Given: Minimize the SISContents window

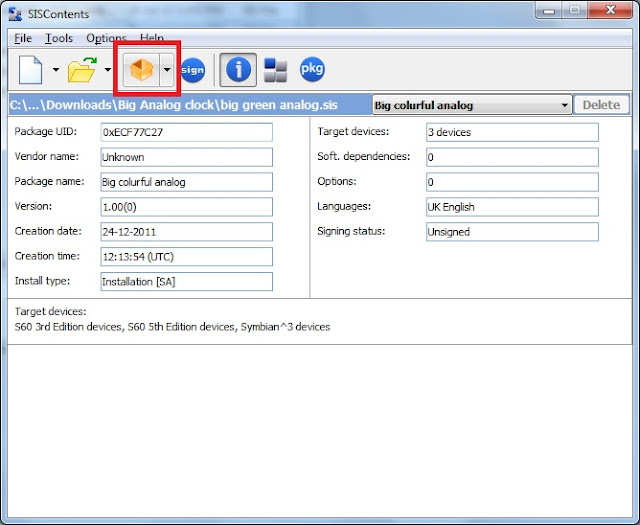Looking at the screenshot, I should click(549, 11).
